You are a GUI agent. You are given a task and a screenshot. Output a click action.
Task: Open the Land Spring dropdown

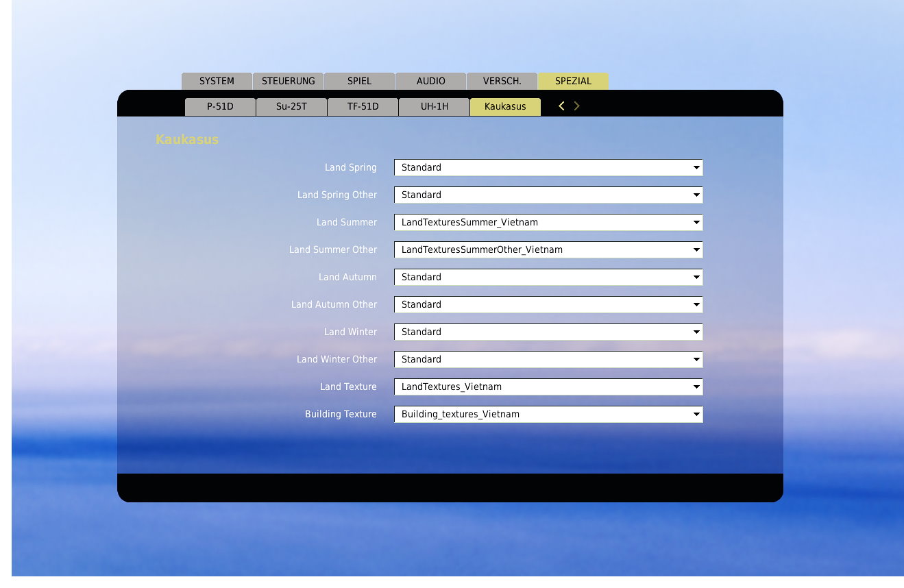point(548,167)
